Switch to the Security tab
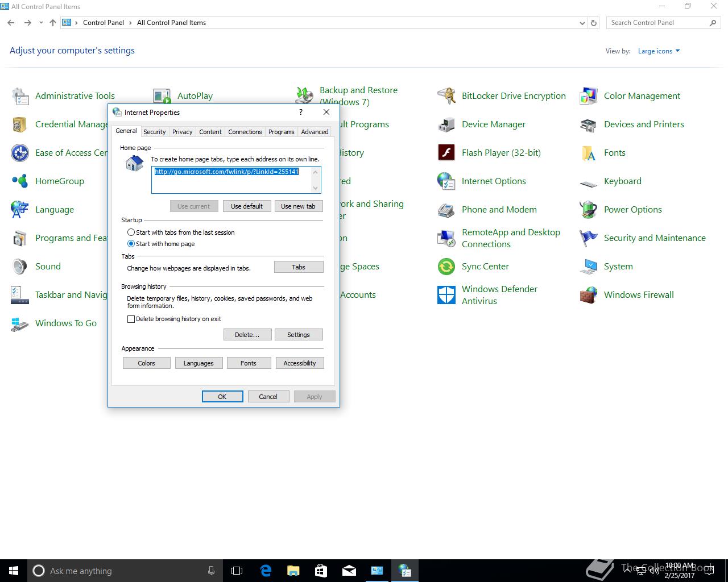Screen dimensions: 728x582 (155, 132)
